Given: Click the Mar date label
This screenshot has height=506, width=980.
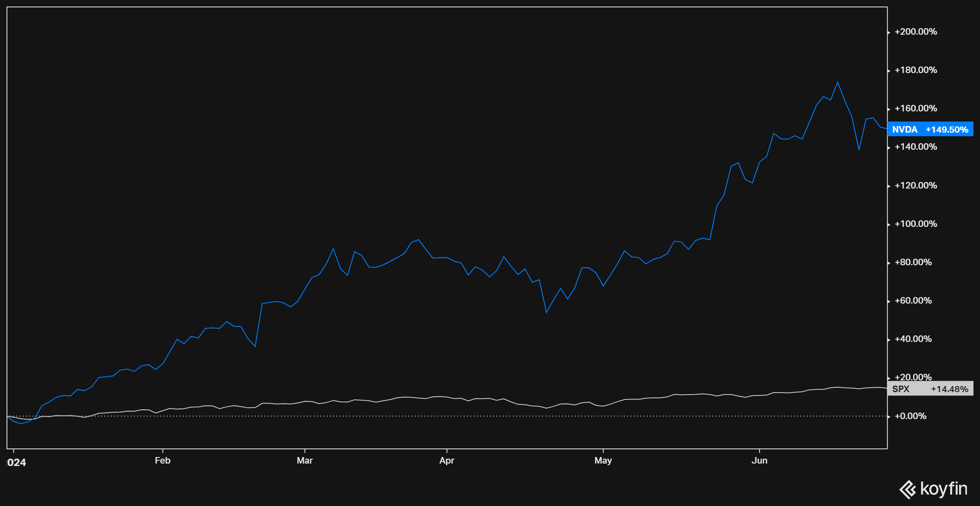Looking at the screenshot, I should [305, 461].
